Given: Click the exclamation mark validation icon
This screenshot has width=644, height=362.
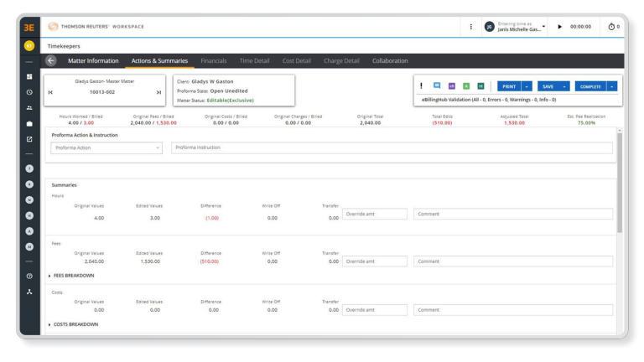Looking at the screenshot, I should (421, 86).
